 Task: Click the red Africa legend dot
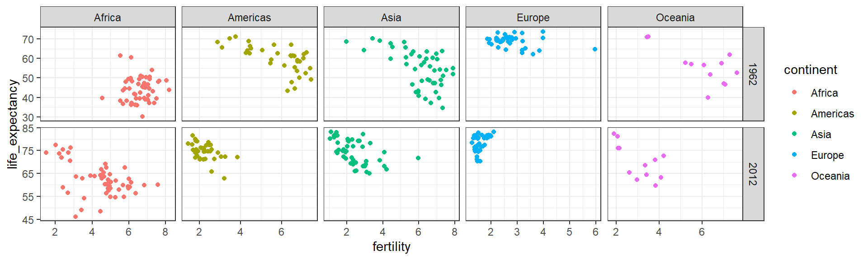(x=794, y=93)
